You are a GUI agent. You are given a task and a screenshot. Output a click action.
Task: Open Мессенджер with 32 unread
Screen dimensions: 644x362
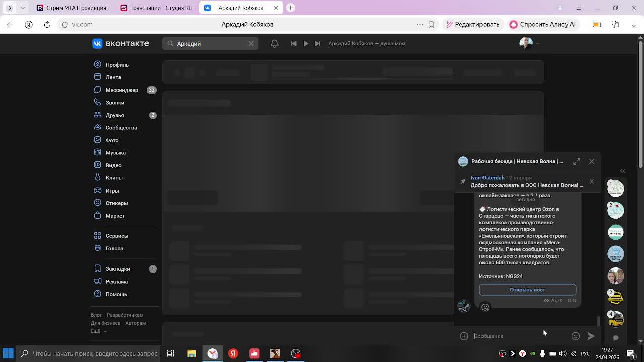122,90
